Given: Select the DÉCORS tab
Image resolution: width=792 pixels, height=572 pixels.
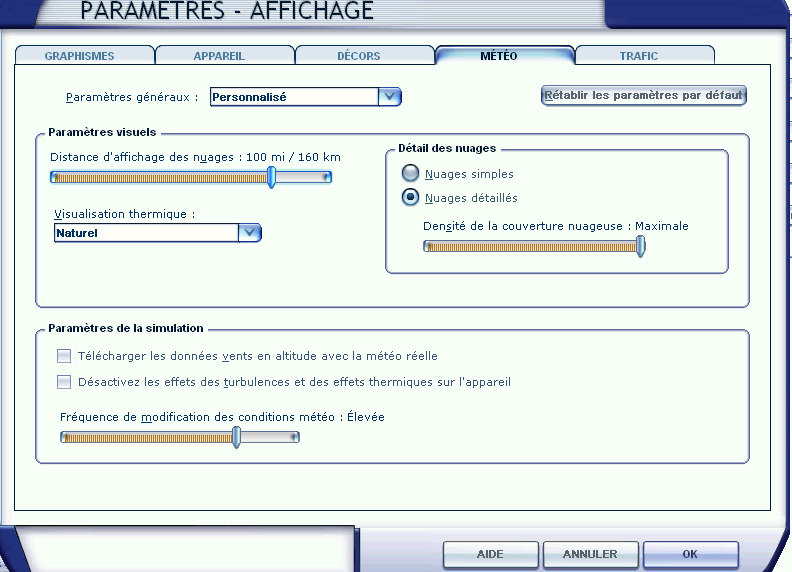Looking at the screenshot, I should (x=364, y=56).
